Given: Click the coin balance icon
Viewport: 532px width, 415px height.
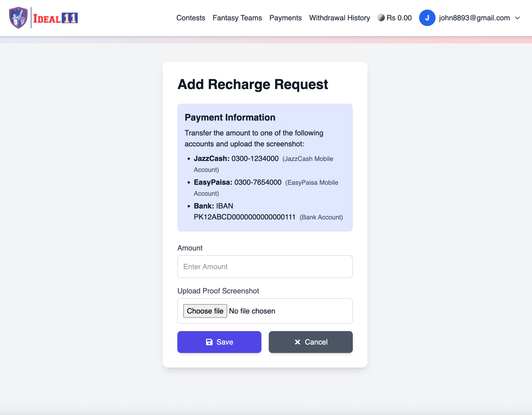Looking at the screenshot, I should click(x=381, y=18).
